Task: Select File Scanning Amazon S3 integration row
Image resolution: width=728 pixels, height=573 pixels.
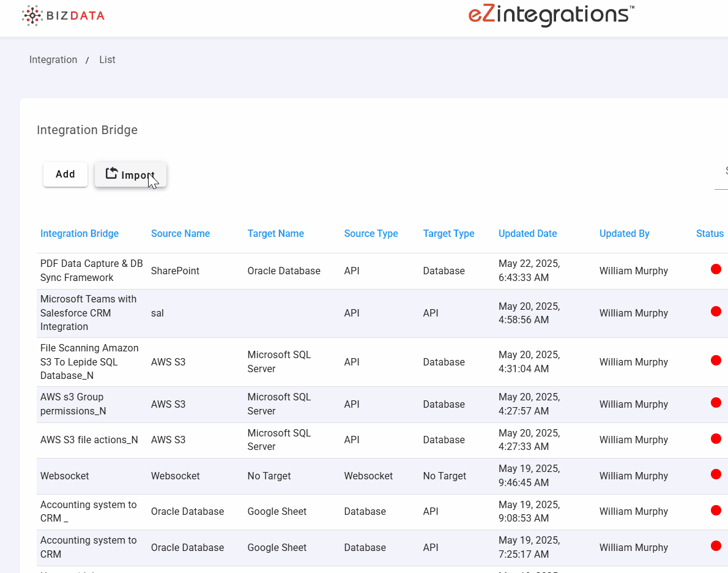Action: tap(89, 362)
